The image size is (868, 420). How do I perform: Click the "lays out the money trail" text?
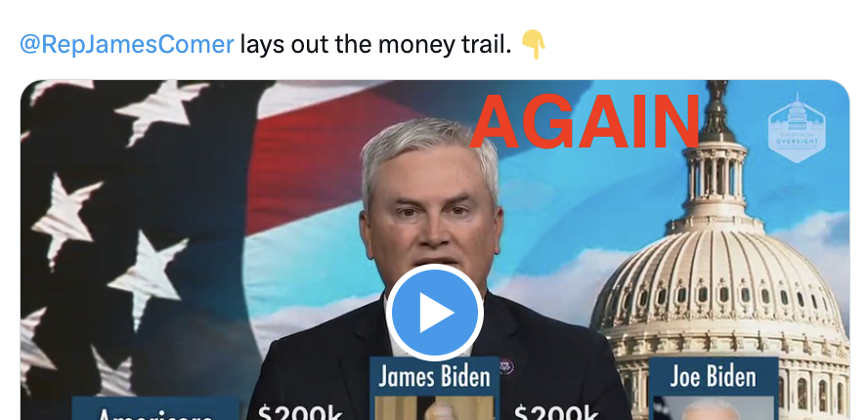click(375, 44)
